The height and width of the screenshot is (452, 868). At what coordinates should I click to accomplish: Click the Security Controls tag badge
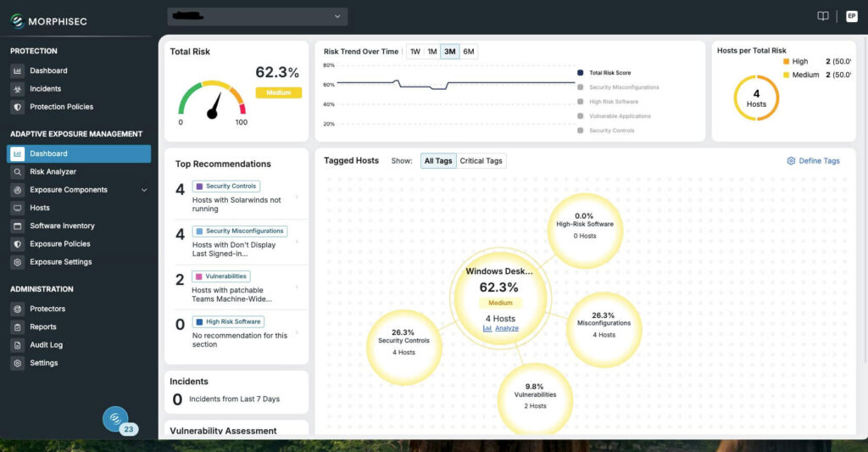(225, 186)
